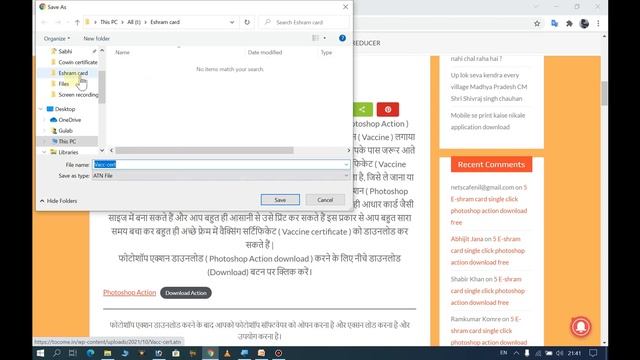The image size is (640, 360).
Task: Expand the address path history dropdown
Action: click(x=232, y=22)
